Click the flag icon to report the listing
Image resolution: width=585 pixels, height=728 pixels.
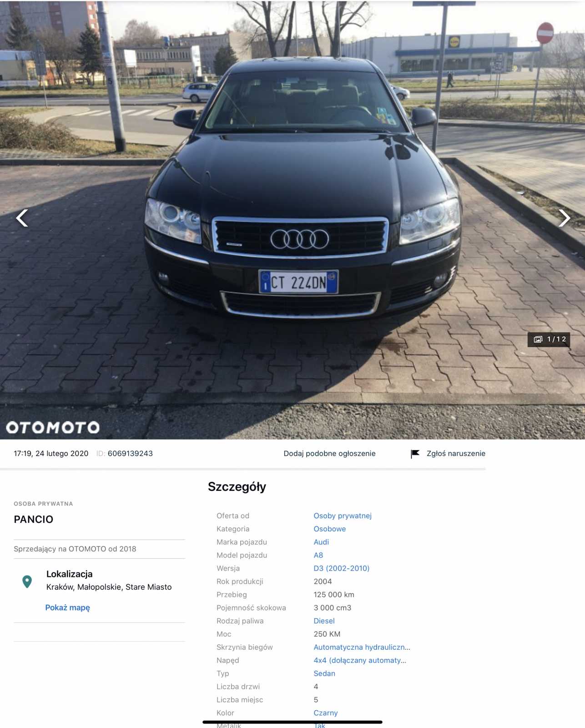(x=415, y=454)
